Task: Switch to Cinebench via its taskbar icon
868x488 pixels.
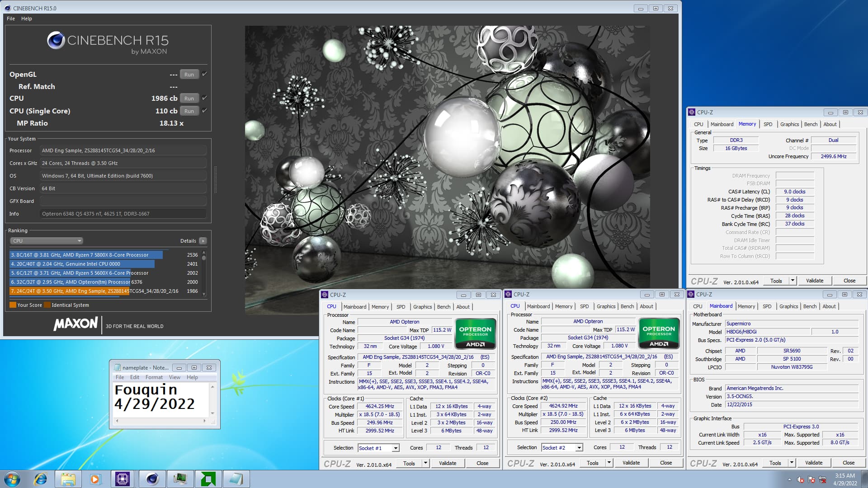Action: [x=152, y=479]
